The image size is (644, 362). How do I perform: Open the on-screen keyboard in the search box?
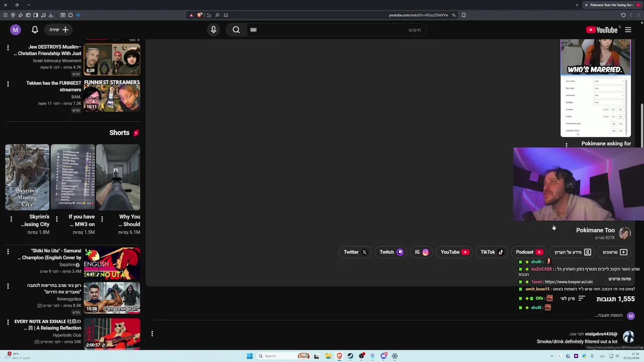[253, 30]
